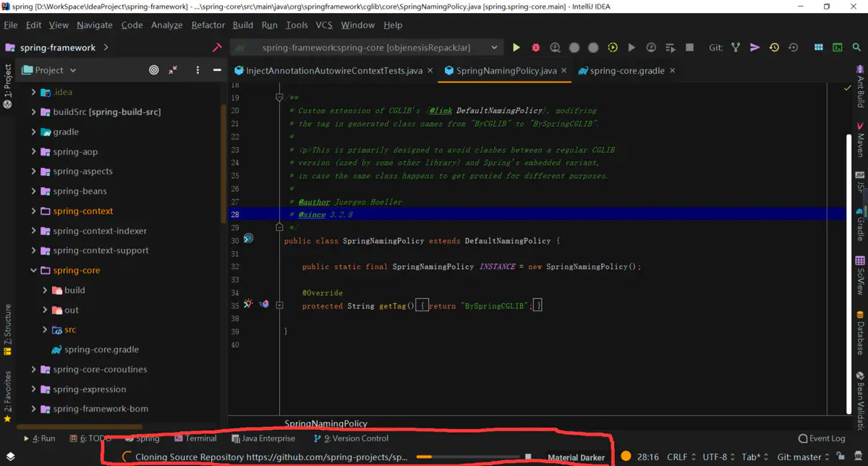
Task: Click the tool windows quick access icon at the bottom-left
Action: click(10, 457)
